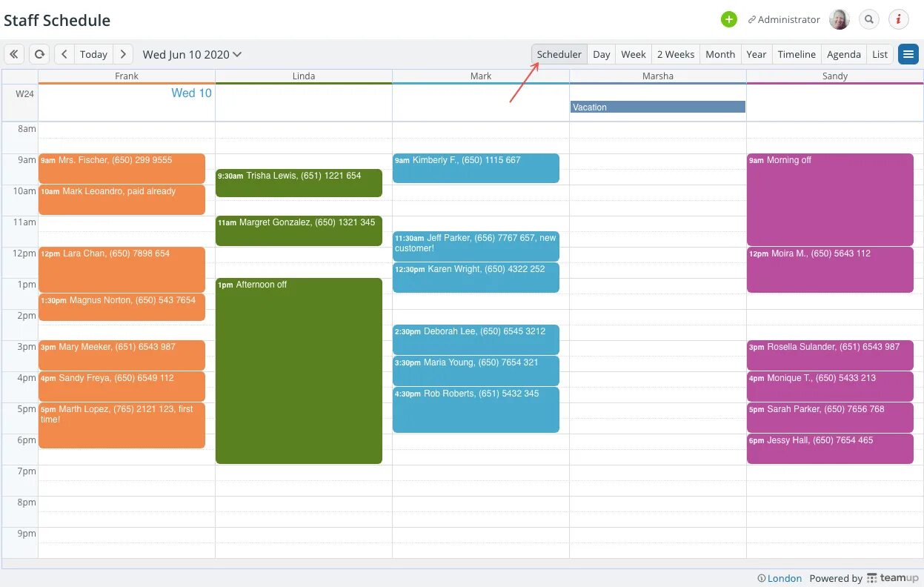
Task: Select the Sandy column header
Action: (x=835, y=76)
